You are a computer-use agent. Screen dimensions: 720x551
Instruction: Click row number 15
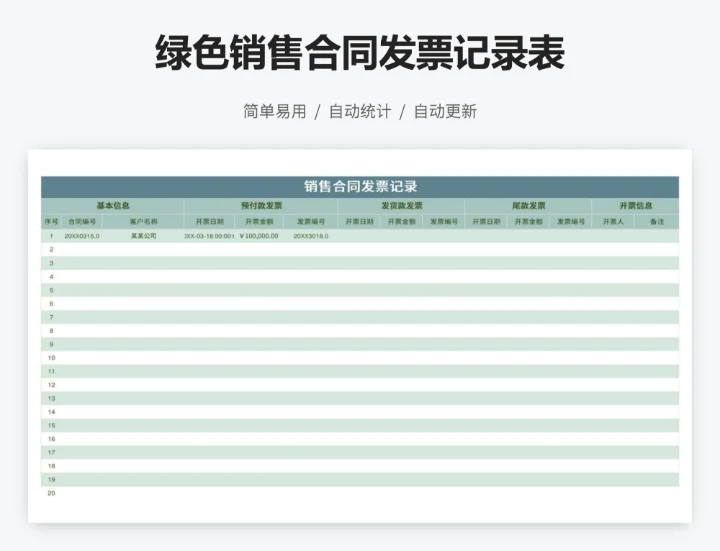pos(51,426)
